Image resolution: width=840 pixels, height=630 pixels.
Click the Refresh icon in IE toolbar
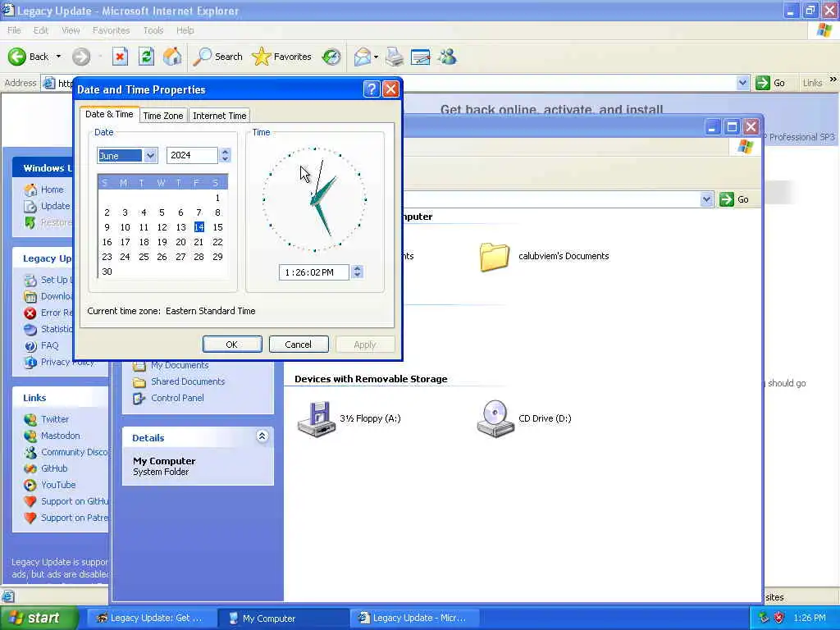(146, 57)
